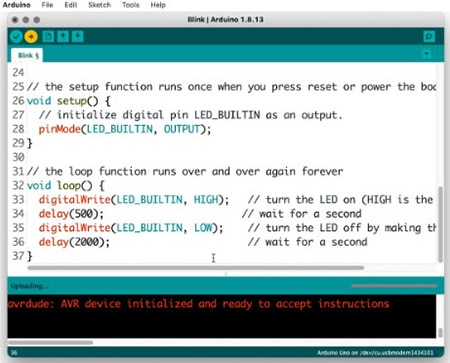This screenshot has width=450, height=363.
Task: Click the console horizontal scrollbar
Action: pos(50,342)
